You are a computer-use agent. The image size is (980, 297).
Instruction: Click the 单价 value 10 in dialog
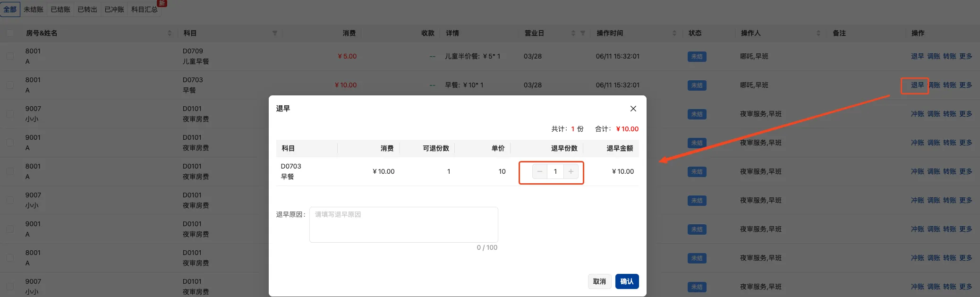pos(502,171)
